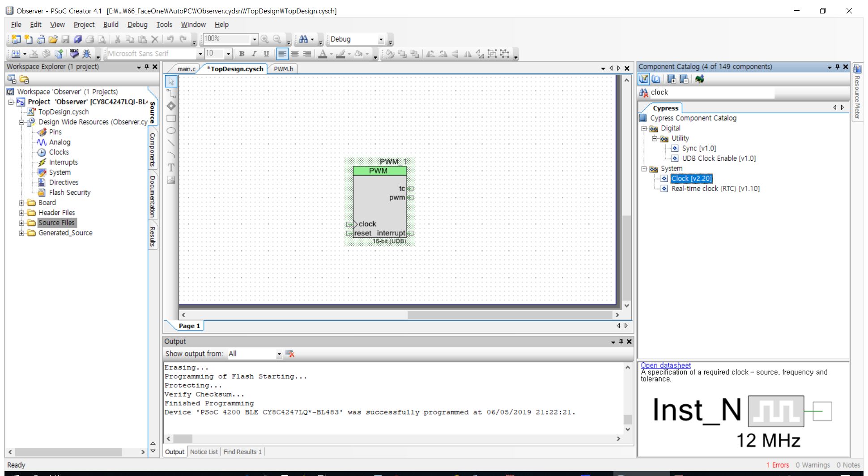Screen dimensions: 868x476
Task: Click the Build project toolbar icon
Action: [x=16, y=54]
